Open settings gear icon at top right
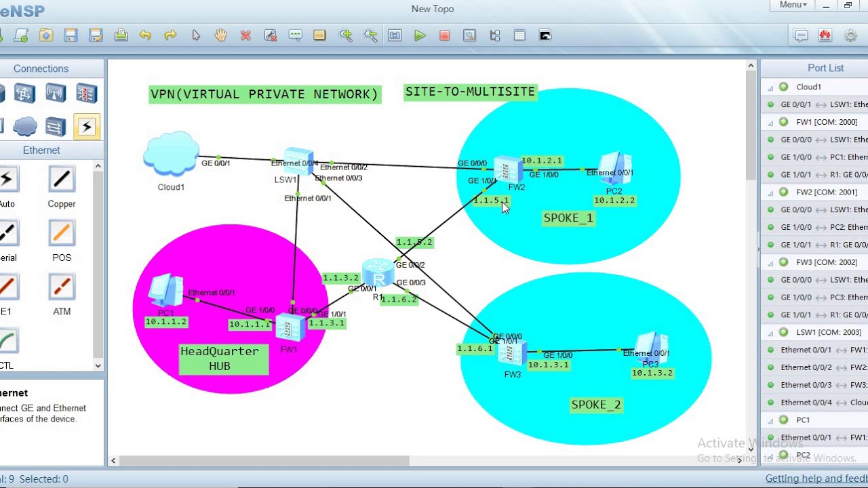This screenshot has height=488, width=868. pyautogui.click(x=850, y=35)
